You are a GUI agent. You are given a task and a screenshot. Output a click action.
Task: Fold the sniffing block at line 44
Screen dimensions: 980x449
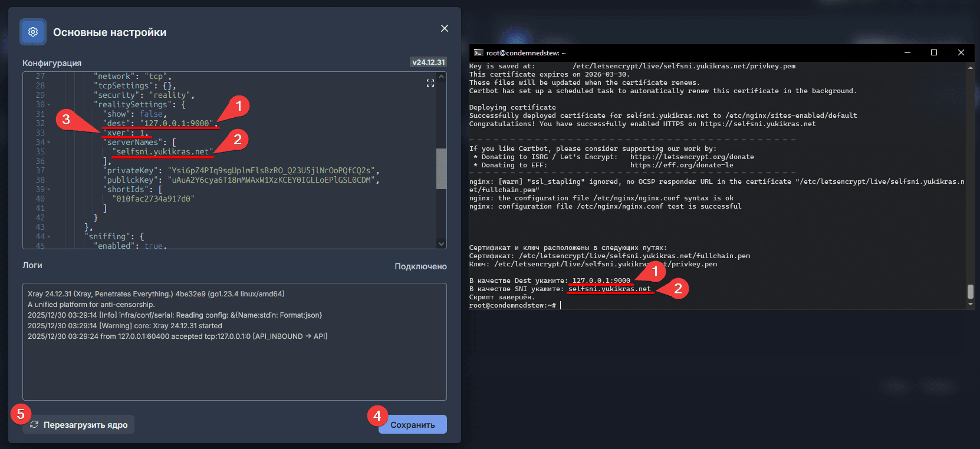49,237
